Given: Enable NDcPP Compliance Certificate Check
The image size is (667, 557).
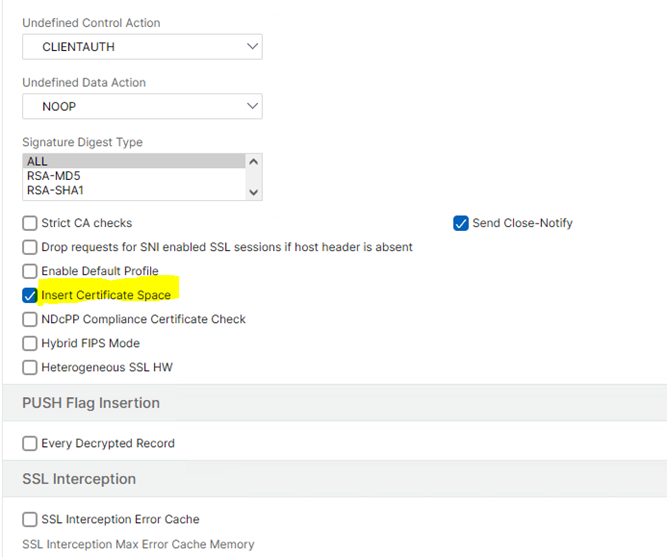Looking at the screenshot, I should pyautogui.click(x=30, y=319).
